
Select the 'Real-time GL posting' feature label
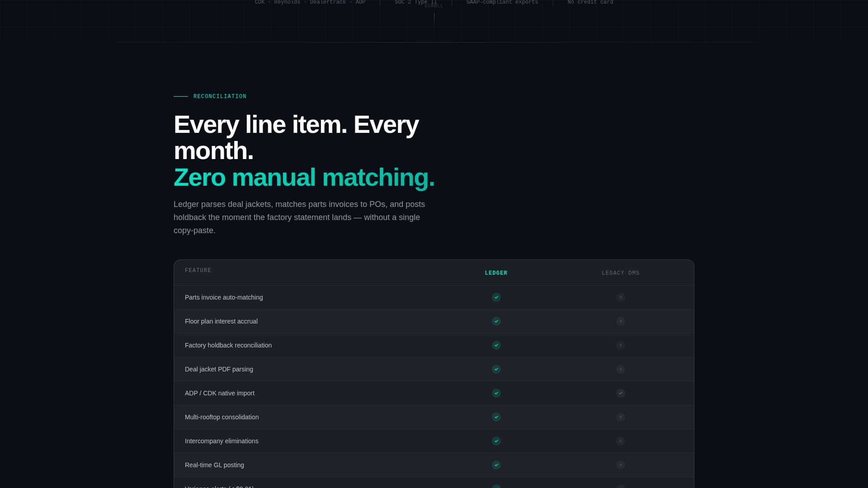(x=214, y=465)
